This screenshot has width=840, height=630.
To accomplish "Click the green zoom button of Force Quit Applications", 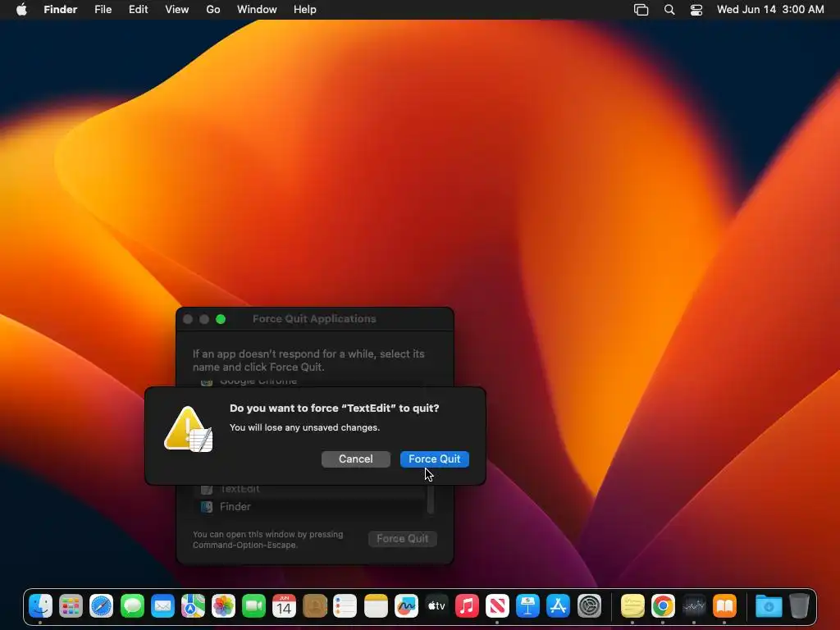I will [x=221, y=319].
